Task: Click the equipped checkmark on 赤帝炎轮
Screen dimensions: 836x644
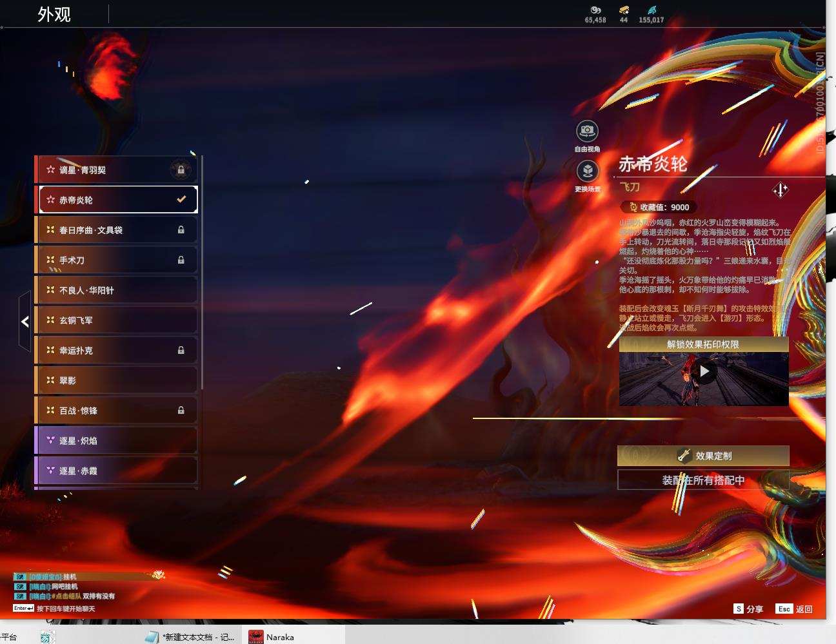Action: click(x=181, y=199)
